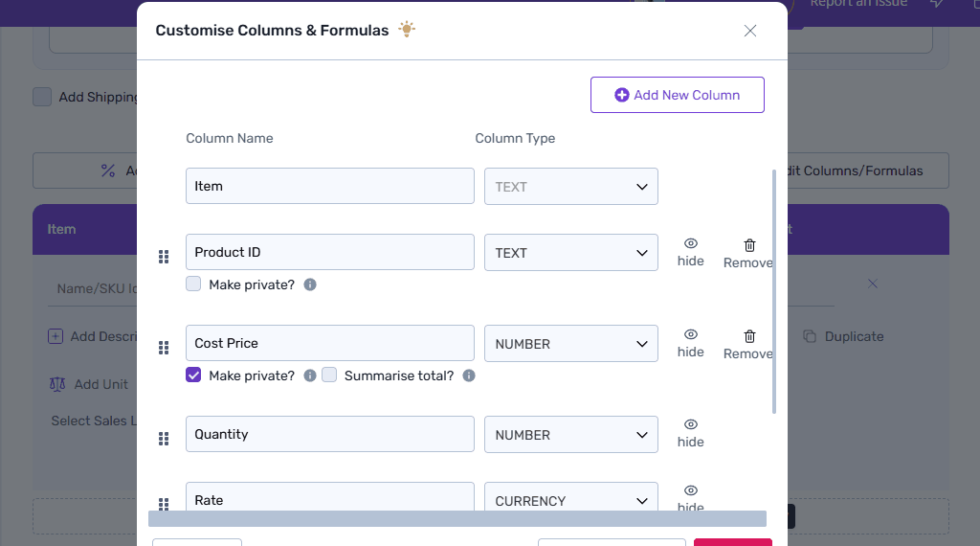Viewport: 980px width, 546px height.
Task: Hide the Product ID column
Action: click(x=690, y=252)
